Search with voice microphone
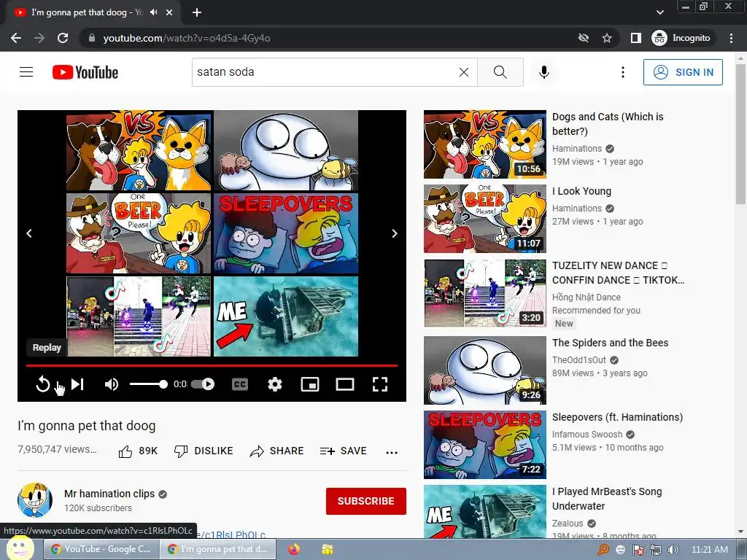This screenshot has width=747, height=560. [x=543, y=72]
